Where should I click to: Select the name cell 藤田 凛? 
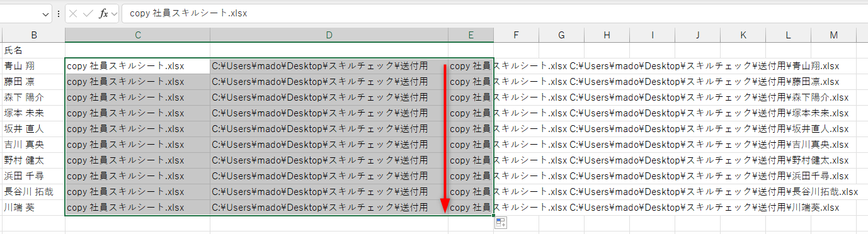click(x=33, y=81)
